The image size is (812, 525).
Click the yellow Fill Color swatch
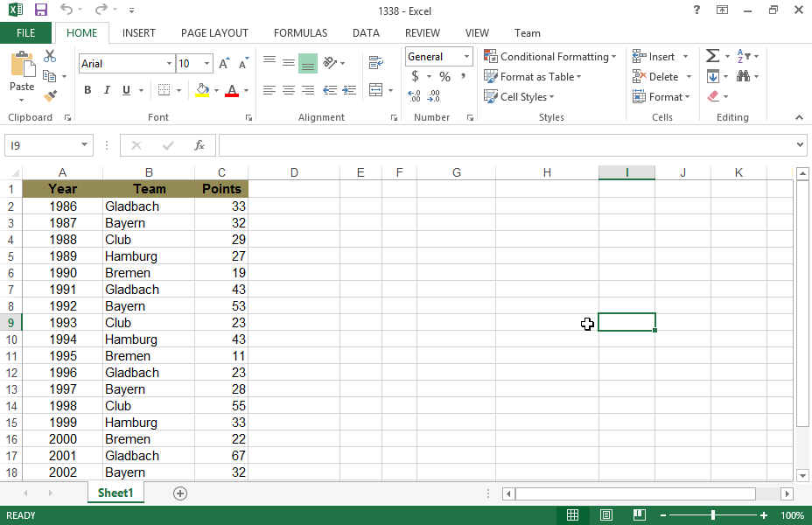[x=202, y=90]
